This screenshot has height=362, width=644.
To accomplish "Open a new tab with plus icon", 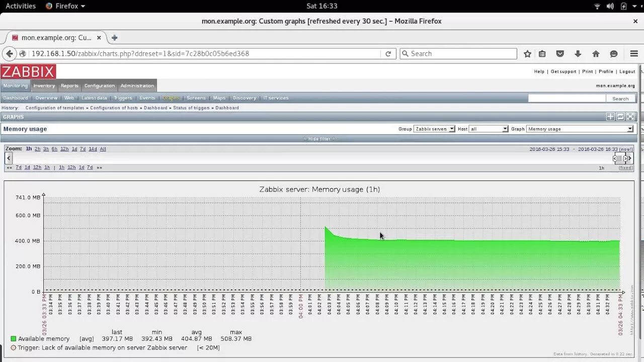I will [115, 38].
